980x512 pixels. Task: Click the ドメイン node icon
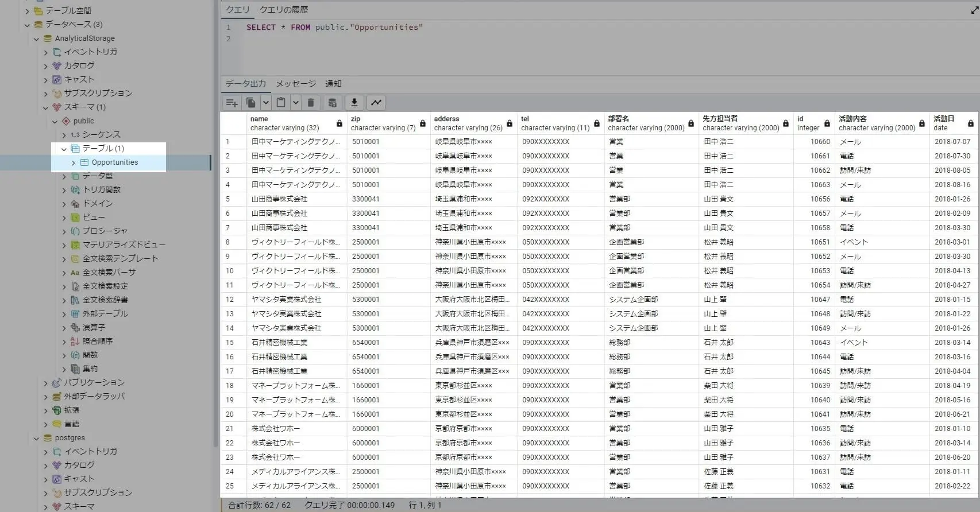(x=75, y=204)
